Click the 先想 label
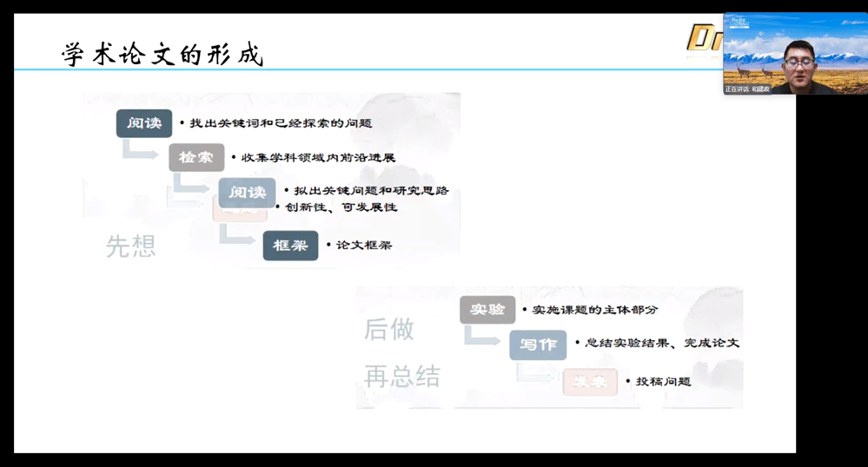Image resolution: width=868 pixels, height=467 pixels. tap(130, 247)
